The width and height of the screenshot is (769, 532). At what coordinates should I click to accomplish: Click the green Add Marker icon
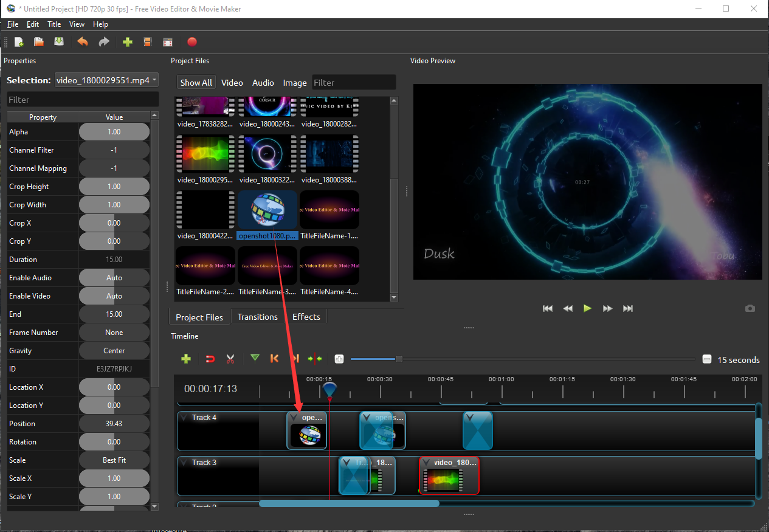[x=255, y=359]
